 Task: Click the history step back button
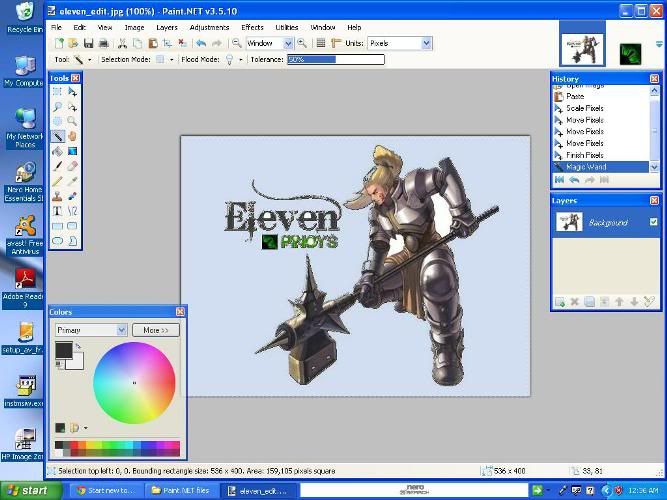(574, 180)
